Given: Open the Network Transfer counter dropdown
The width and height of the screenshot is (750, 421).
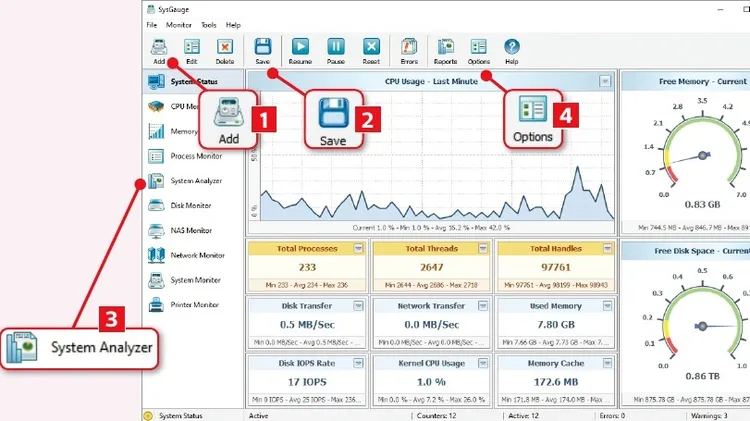Looking at the screenshot, I should click(483, 306).
